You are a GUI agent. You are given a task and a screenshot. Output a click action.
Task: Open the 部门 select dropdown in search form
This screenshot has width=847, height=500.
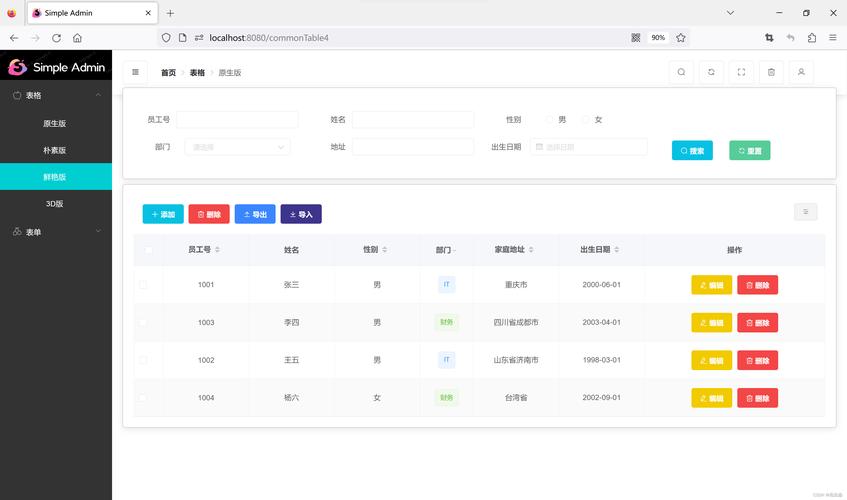(x=238, y=147)
